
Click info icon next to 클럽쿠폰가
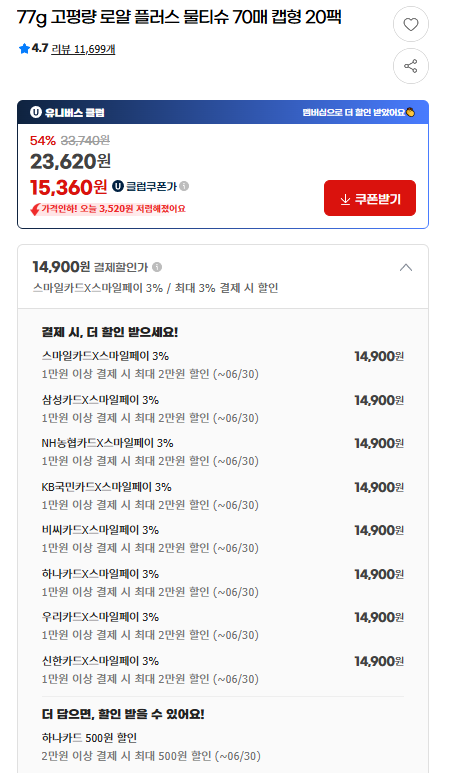(184, 186)
